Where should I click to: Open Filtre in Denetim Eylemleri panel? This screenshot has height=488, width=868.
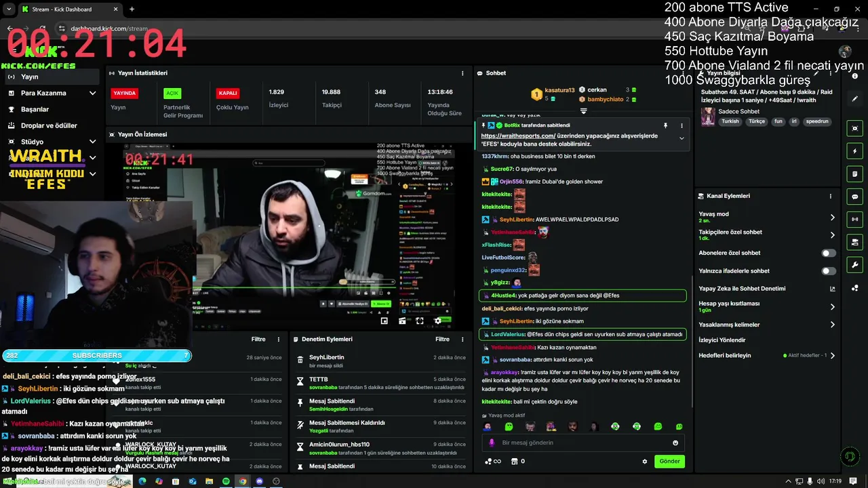tap(442, 339)
